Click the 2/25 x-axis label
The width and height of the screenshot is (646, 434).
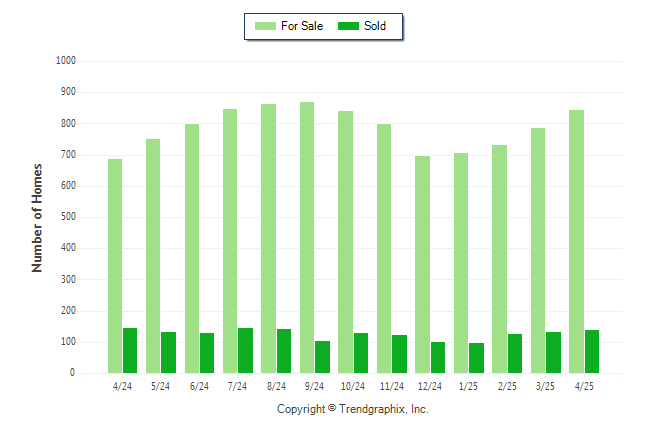coord(507,386)
